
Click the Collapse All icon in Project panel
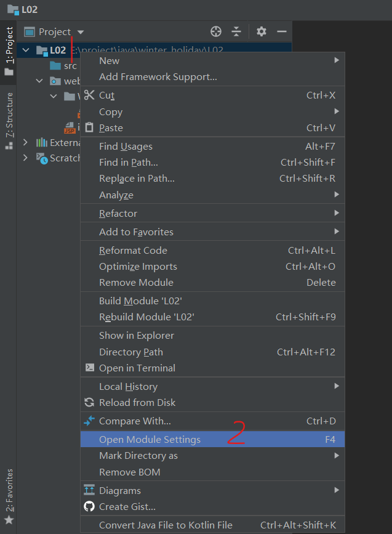(x=236, y=31)
